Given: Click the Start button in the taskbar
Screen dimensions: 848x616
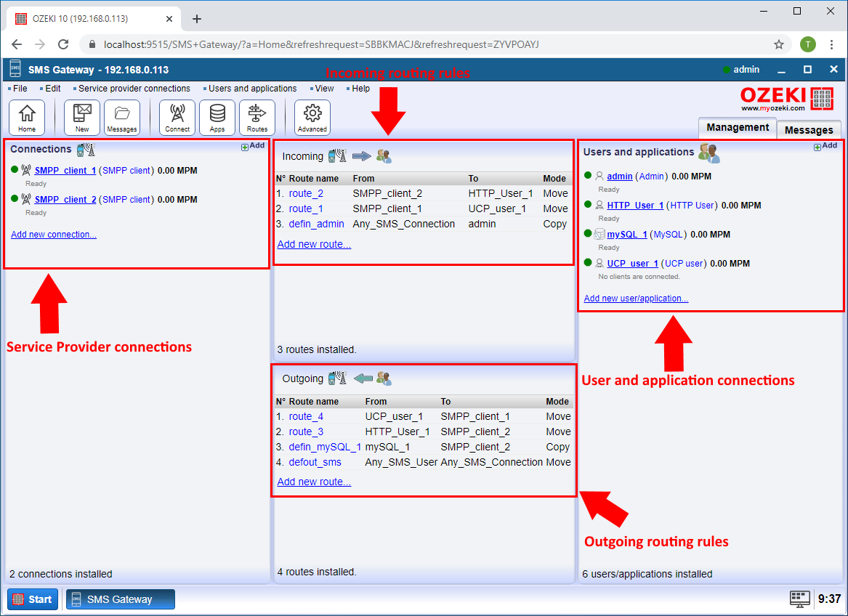Looking at the screenshot, I should point(33,599).
